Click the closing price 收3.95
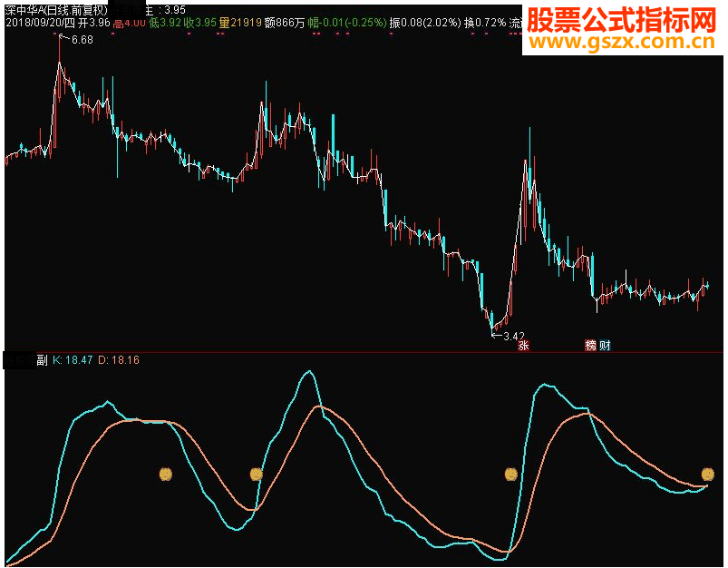 tap(200, 23)
